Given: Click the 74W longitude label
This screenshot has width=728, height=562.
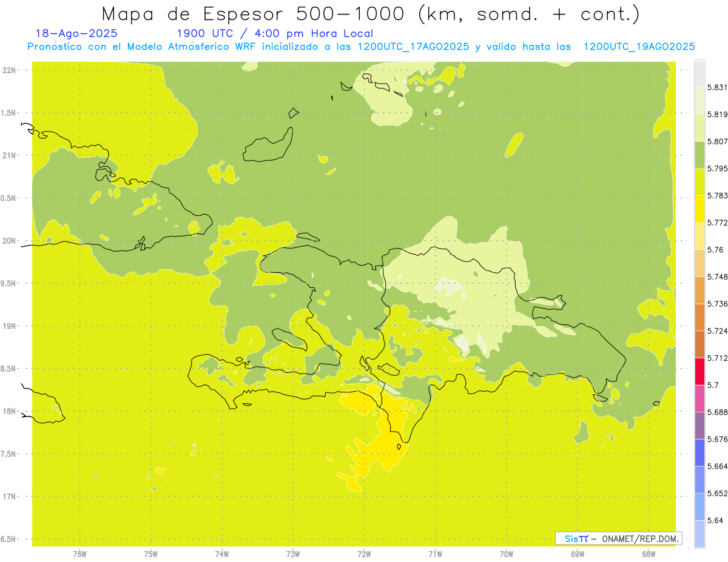Looking at the screenshot, I should click(221, 554).
